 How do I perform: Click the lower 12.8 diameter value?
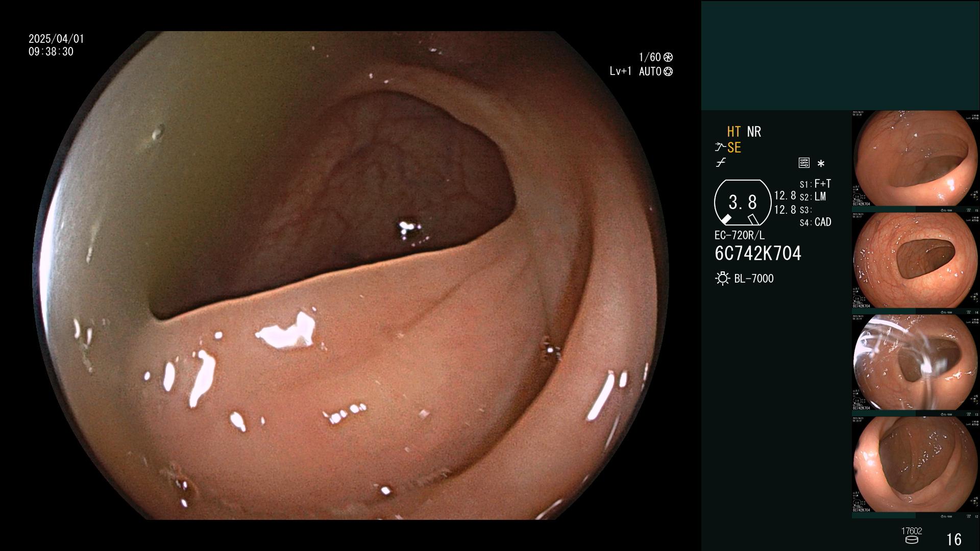(785, 210)
